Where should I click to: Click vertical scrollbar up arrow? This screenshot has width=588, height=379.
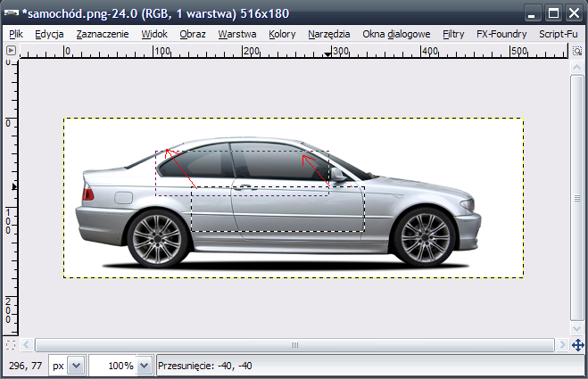[577, 67]
